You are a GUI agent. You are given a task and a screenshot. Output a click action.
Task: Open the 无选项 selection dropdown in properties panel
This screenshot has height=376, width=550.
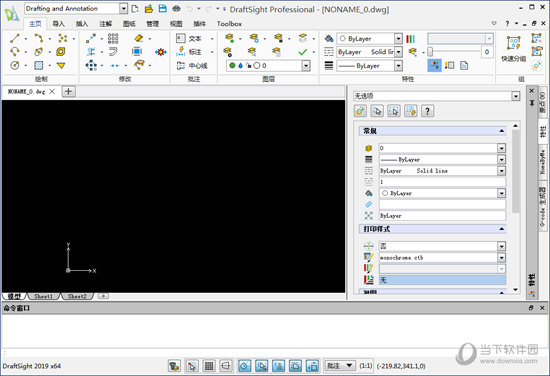tap(515, 96)
